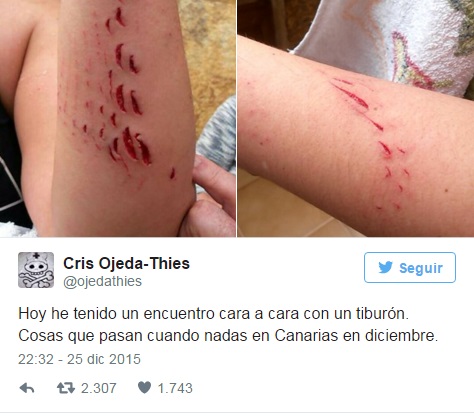Like the tweet with the heart icon
The image size is (474, 417).
pos(144,387)
